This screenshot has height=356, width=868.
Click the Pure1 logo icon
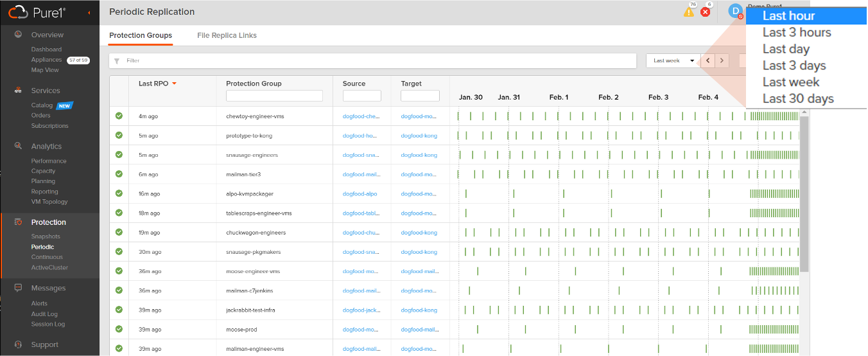click(18, 12)
